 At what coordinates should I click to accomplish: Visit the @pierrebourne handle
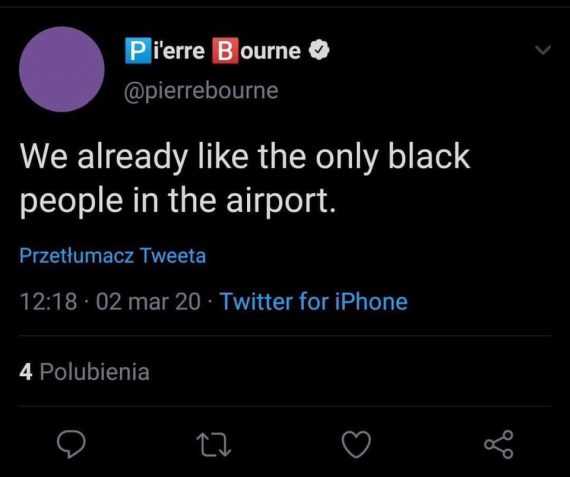point(201,91)
